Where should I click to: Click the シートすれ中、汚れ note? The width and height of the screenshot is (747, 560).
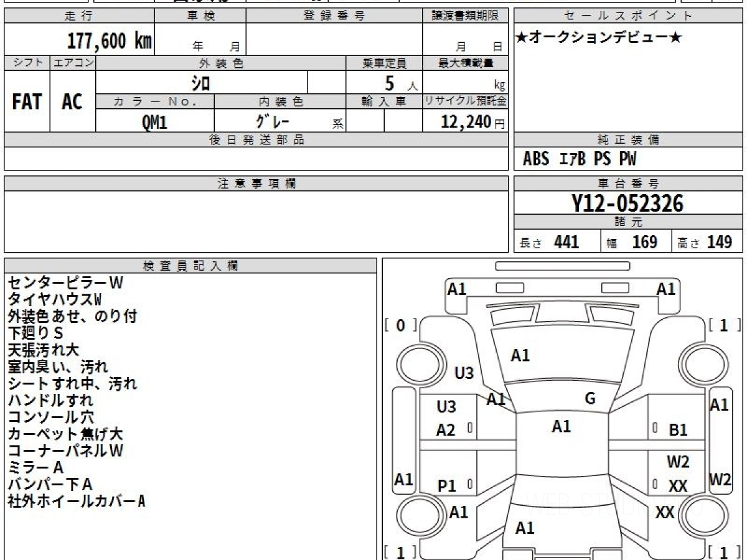click(x=72, y=383)
